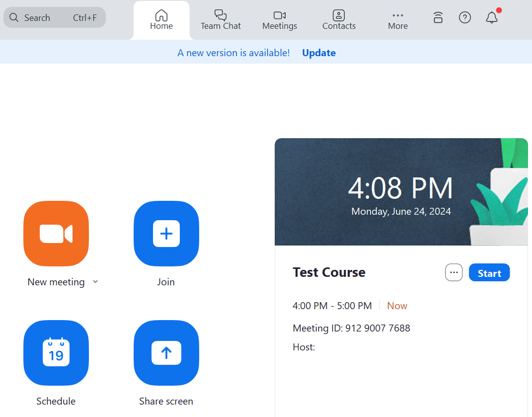Launch Share screen using arrow icon

tap(166, 353)
